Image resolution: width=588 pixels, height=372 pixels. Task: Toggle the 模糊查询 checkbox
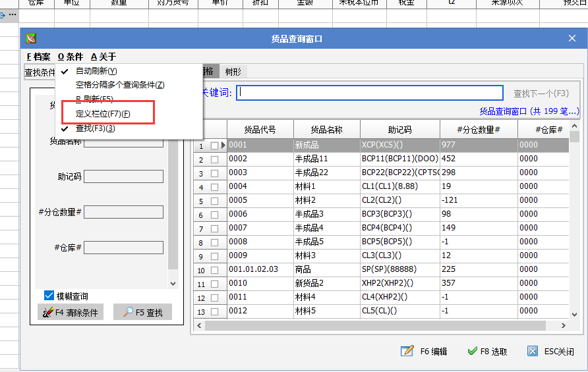49,296
